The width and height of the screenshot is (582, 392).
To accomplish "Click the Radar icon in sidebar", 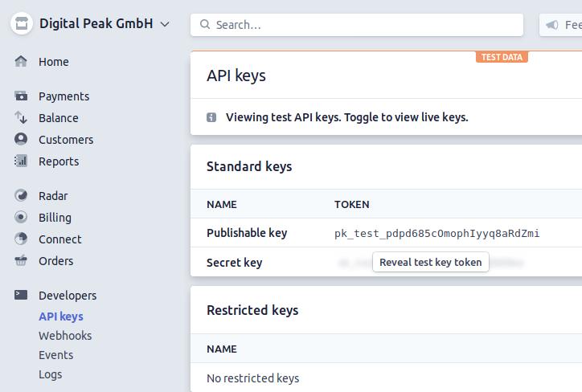I will click(x=22, y=196).
